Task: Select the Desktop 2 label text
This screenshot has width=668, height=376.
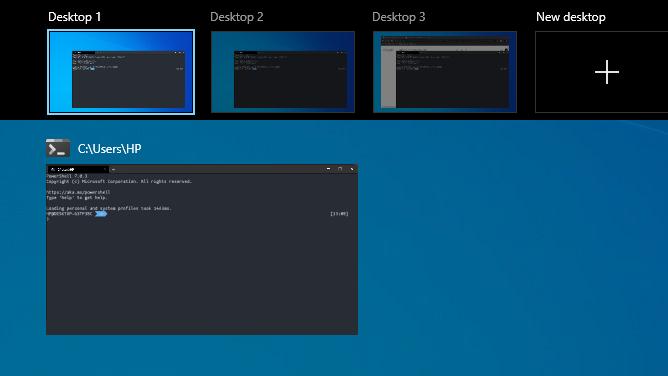Action: click(236, 17)
